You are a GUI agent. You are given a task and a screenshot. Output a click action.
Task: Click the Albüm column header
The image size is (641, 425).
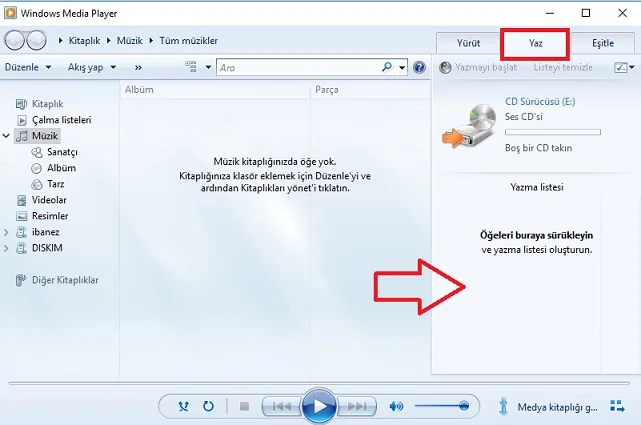tap(215, 89)
